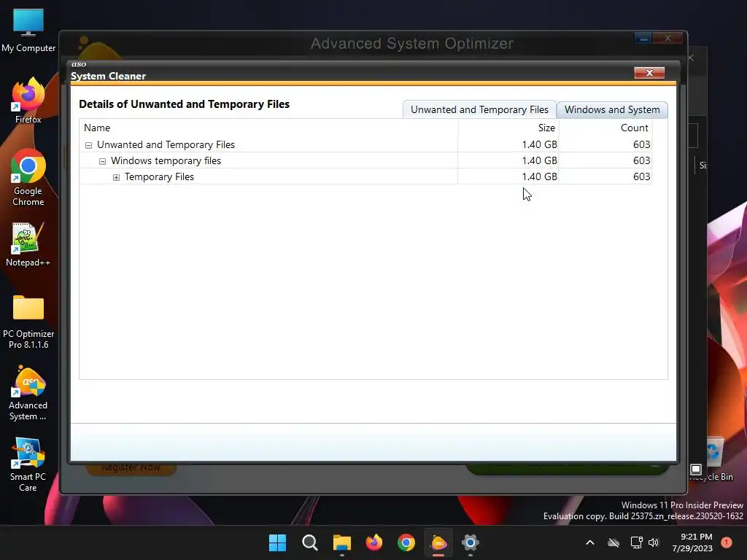Launch Firefox from the desktop shortcut
This screenshot has width=747, height=560.
(28, 101)
